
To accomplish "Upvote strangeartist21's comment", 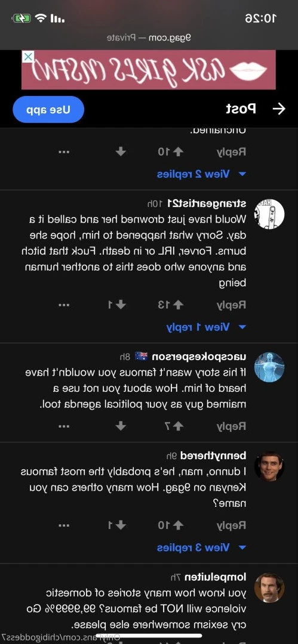I will pos(178,305).
